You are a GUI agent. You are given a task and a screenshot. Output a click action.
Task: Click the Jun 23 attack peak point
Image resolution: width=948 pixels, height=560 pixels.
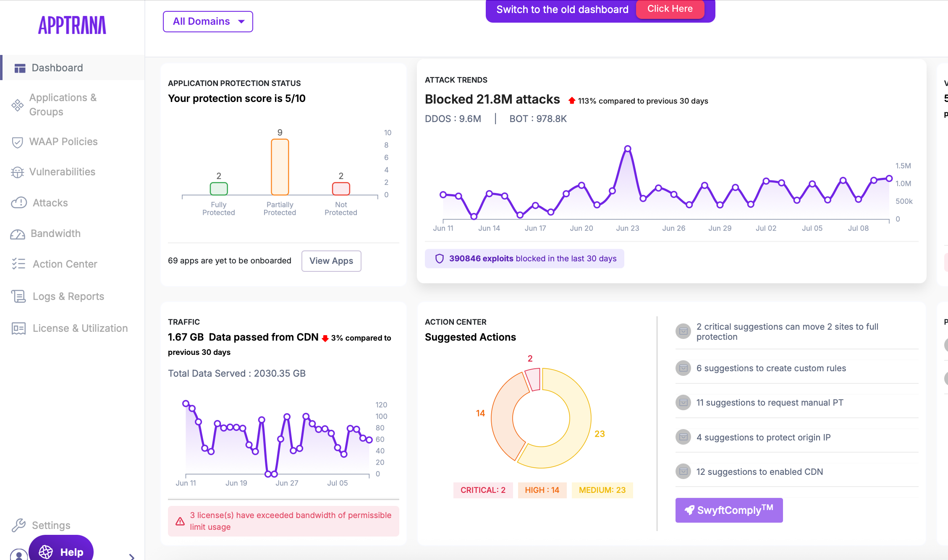(628, 148)
